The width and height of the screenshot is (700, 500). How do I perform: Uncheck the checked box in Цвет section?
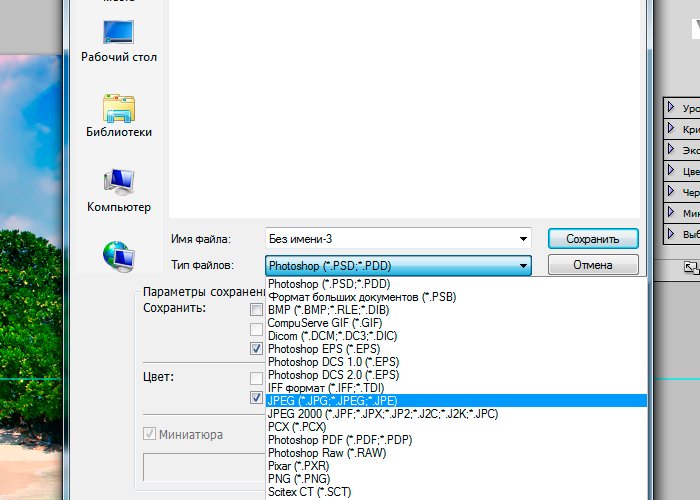point(257,398)
